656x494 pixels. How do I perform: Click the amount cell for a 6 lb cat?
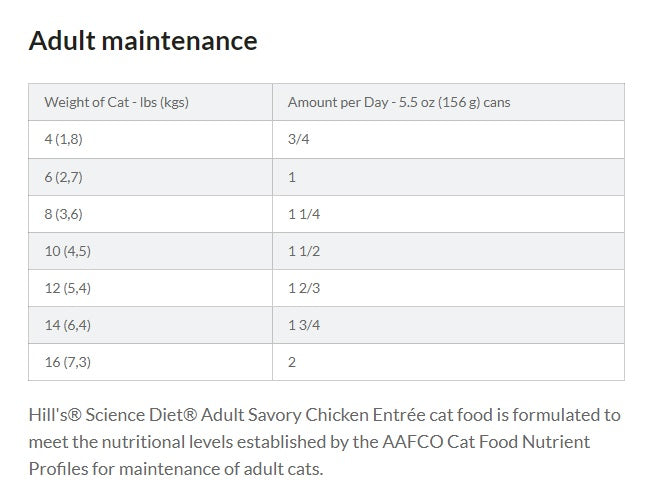pos(292,177)
